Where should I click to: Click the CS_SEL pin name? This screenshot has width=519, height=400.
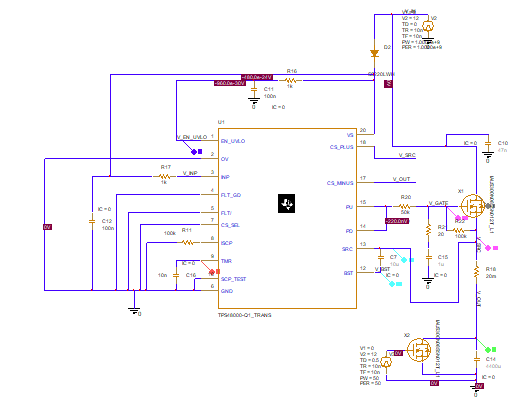click(x=230, y=225)
